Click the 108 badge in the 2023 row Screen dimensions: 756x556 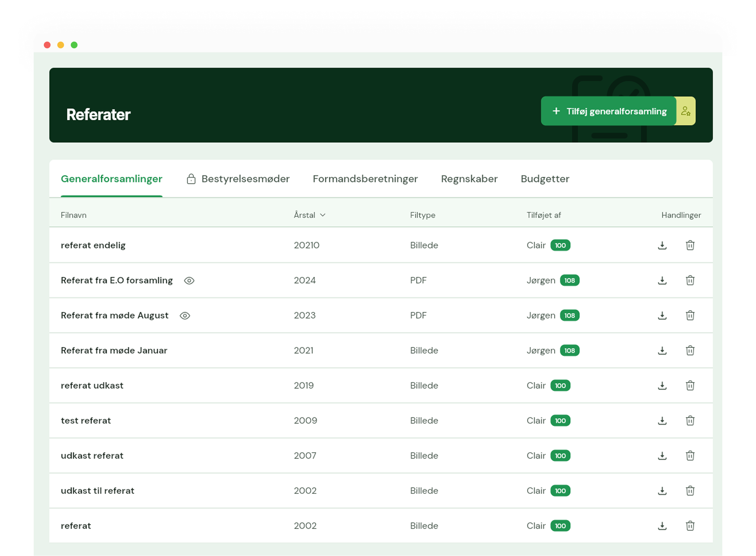pos(570,315)
